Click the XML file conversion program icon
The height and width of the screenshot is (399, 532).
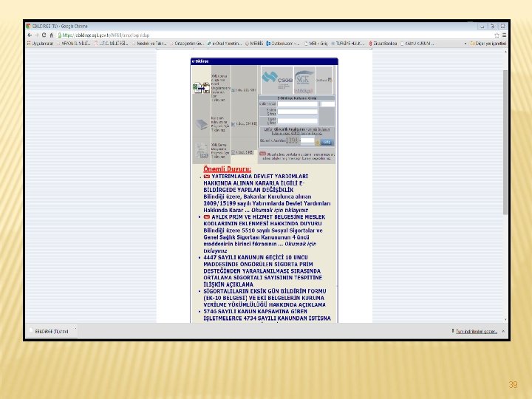pyautogui.click(x=201, y=87)
